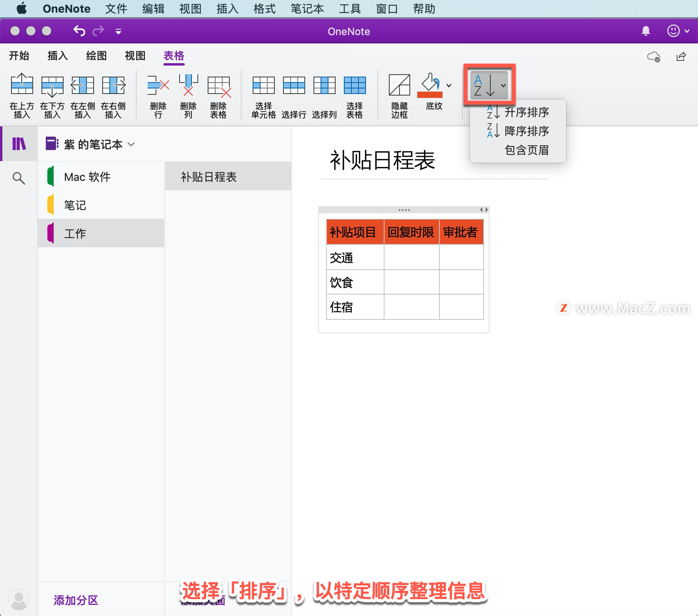Image resolution: width=698 pixels, height=616 pixels.
Task: Click the 交通 table cell
Action: click(355, 257)
